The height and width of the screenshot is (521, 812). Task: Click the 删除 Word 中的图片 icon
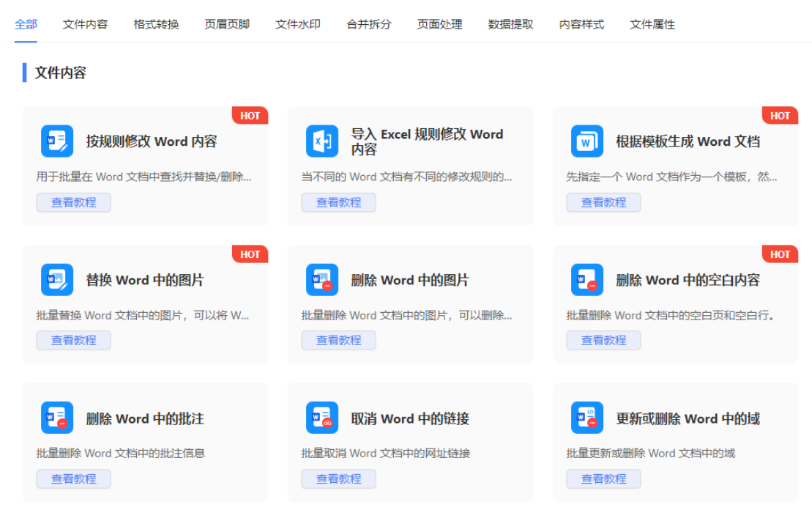pyautogui.click(x=322, y=280)
